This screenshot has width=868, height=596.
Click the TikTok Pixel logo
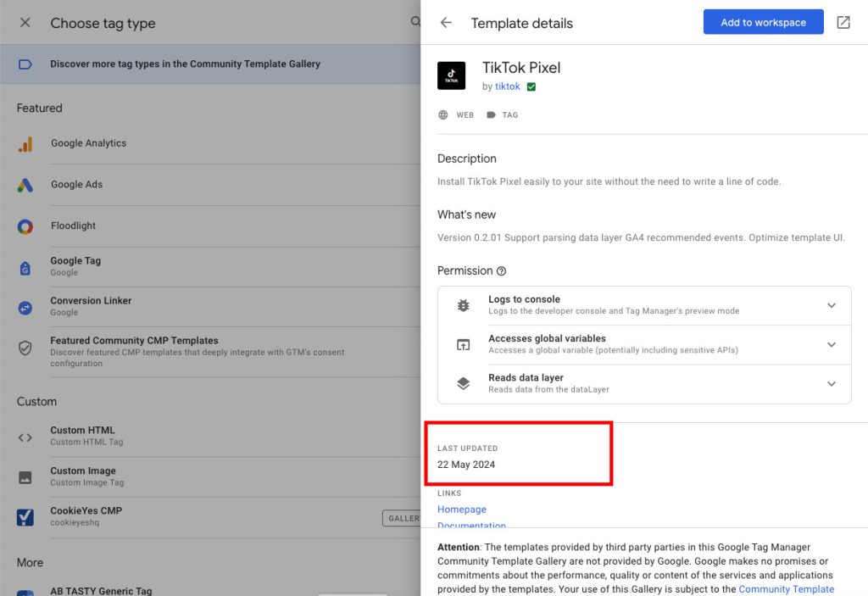pos(451,75)
